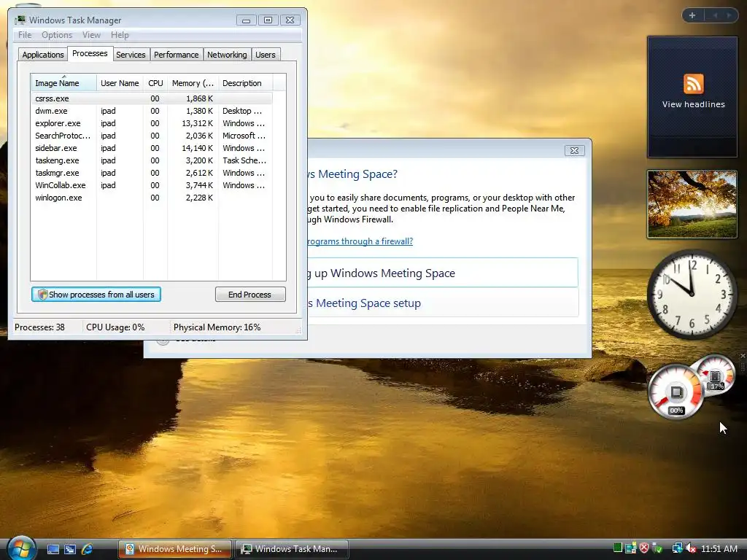Click the RSS feed headlines gadget icon
This screenshot has width=747, height=560.
click(693, 84)
